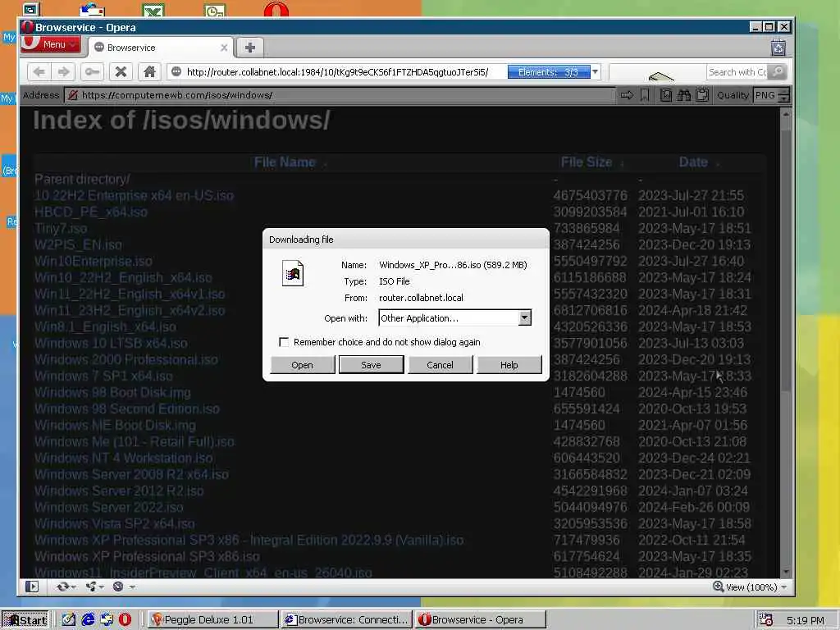Image resolution: width=840 pixels, height=630 pixels.
Task: Click the Browservice download page icon
Action: coord(666,95)
